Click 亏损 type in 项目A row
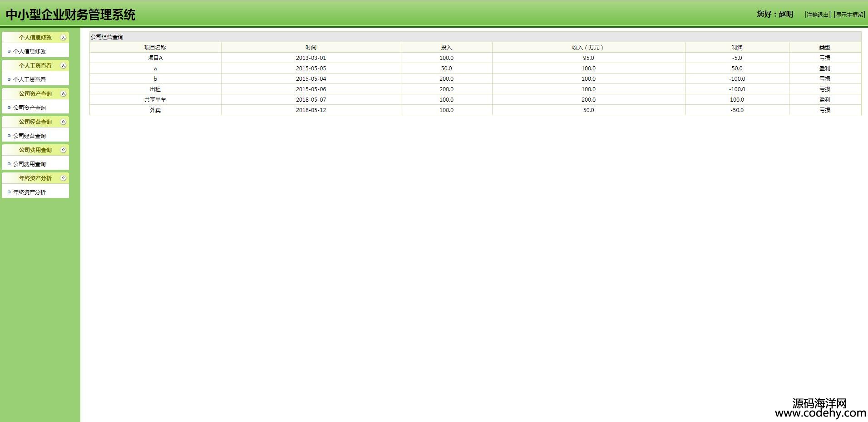 [x=825, y=58]
